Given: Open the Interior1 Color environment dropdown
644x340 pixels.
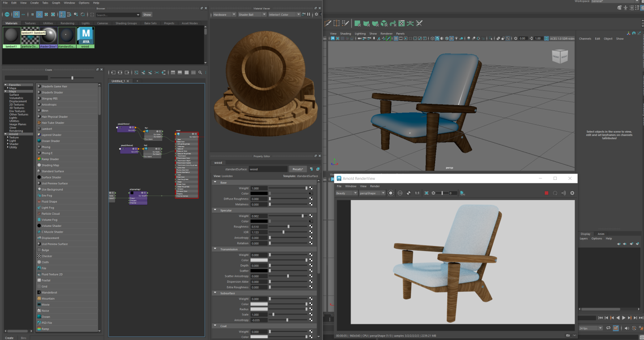Looking at the screenshot, I should pos(284,14).
